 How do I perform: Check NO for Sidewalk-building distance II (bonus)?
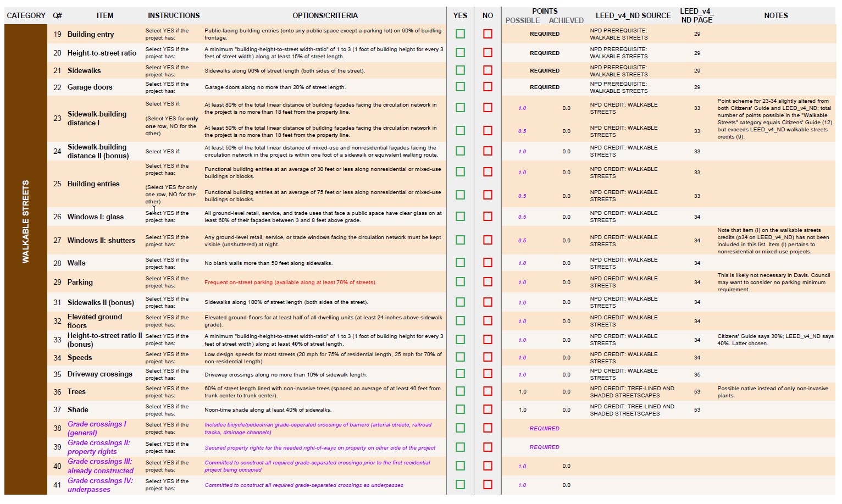pos(488,151)
